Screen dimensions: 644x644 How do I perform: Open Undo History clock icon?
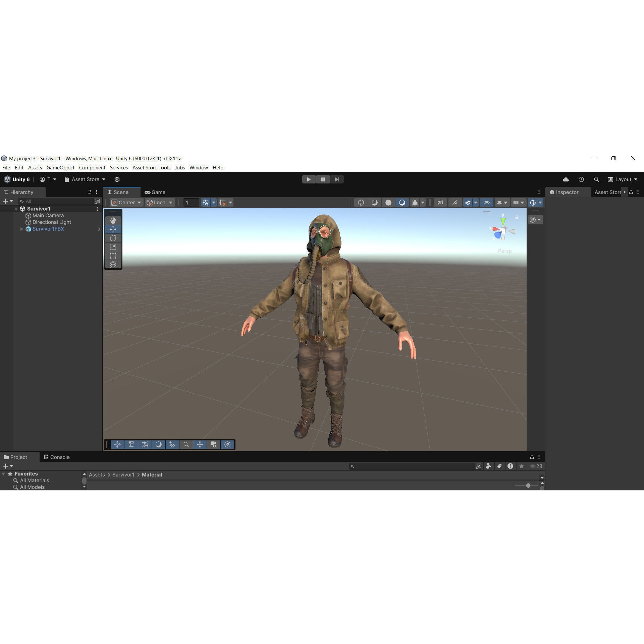pyautogui.click(x=581, y=179)
